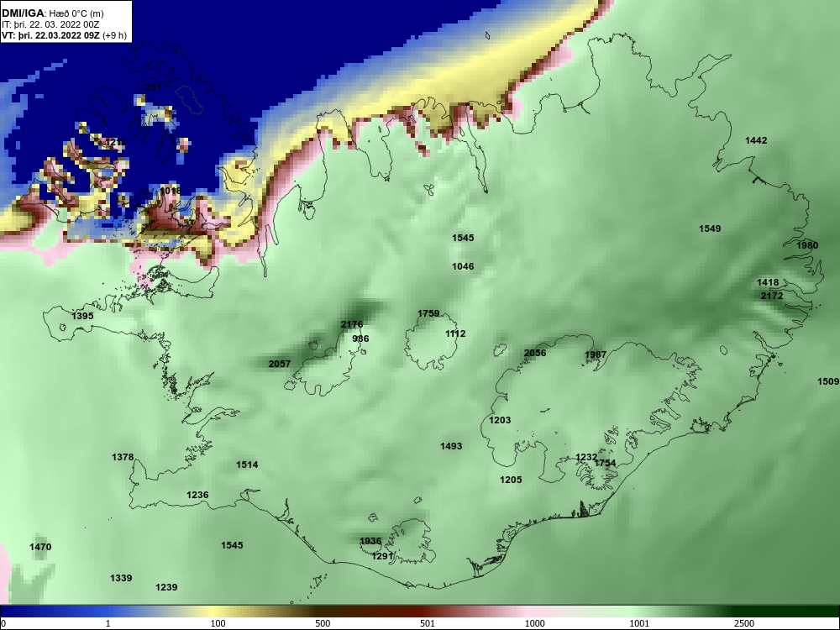
Task: Click the map value 1232
Action: click(586, 457)
